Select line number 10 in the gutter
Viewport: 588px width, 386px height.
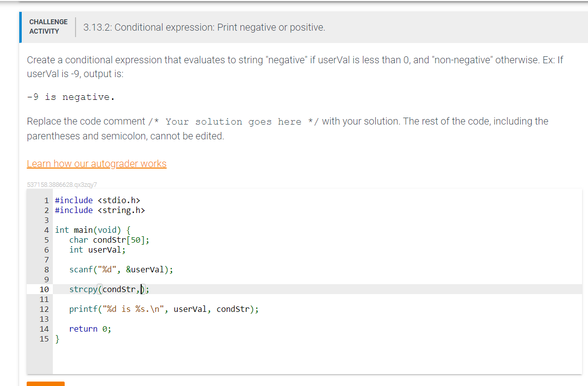(44, 289)
